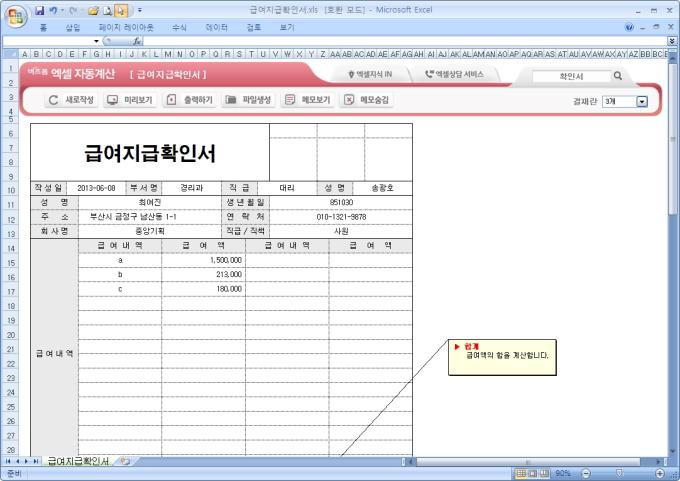
Task: Click the 메모보기 note icon
Action: click(290, 100)
